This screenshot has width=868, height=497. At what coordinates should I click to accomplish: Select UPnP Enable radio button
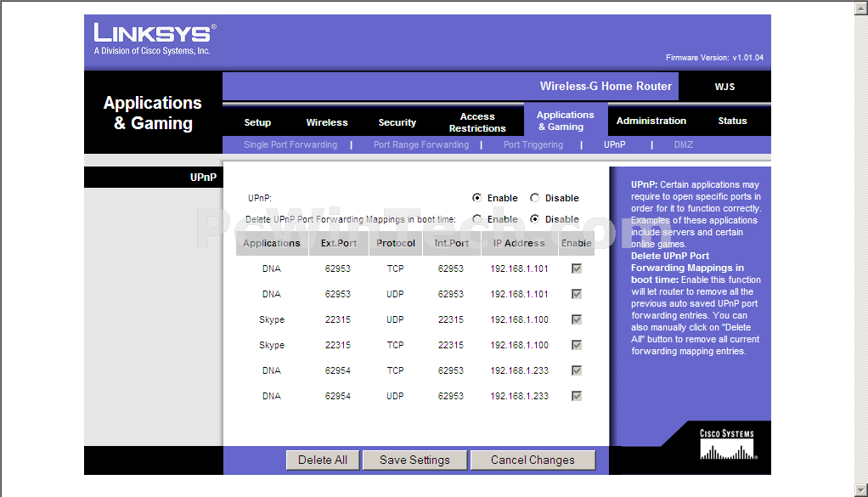pos(476,198)
